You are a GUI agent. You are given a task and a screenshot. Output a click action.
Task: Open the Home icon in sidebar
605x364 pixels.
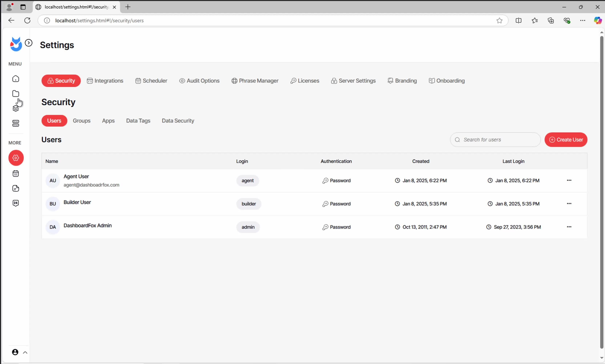tap(16, 79)
